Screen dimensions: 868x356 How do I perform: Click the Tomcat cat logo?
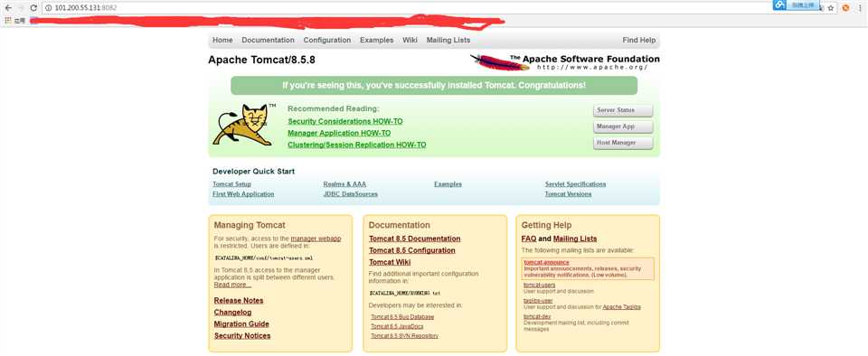(x=243, y=125)
